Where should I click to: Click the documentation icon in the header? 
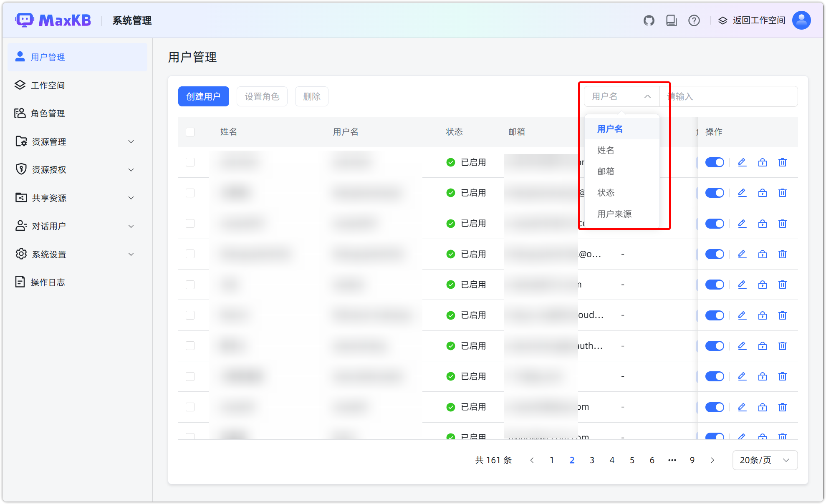pyautogui.click(x=672, y=20)
